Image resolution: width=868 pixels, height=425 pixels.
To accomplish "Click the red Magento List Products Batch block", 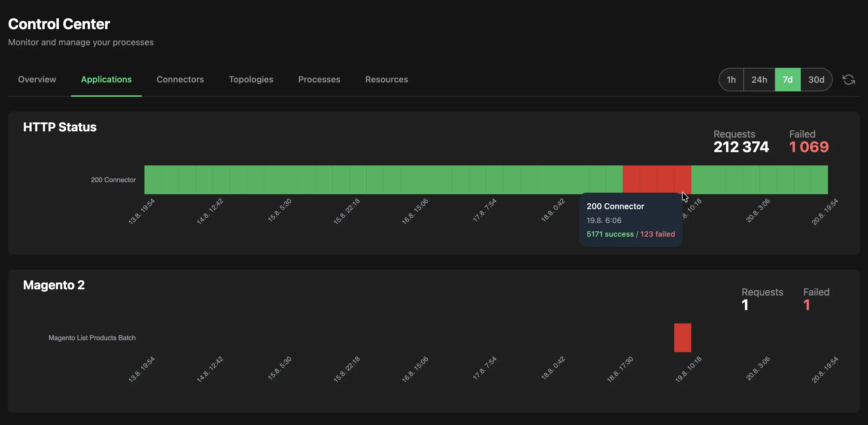I will 682,338.
